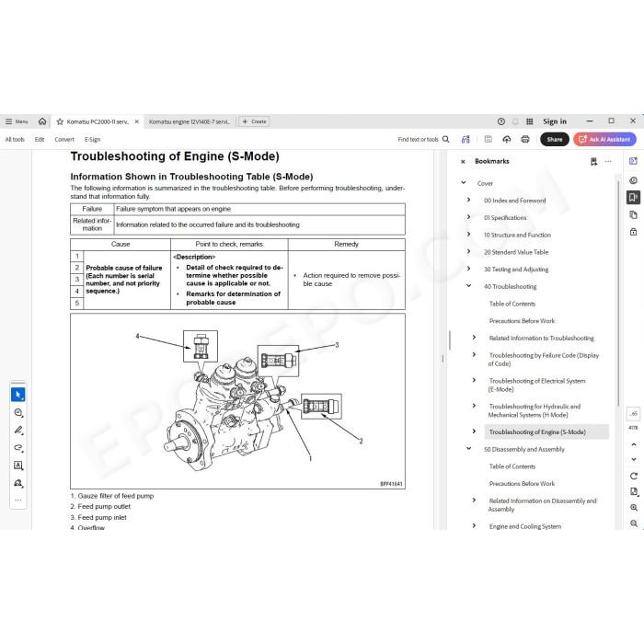This screenshot has height=644, width=644.
Task: Go to the Home icon
Action: coord(42,121)
